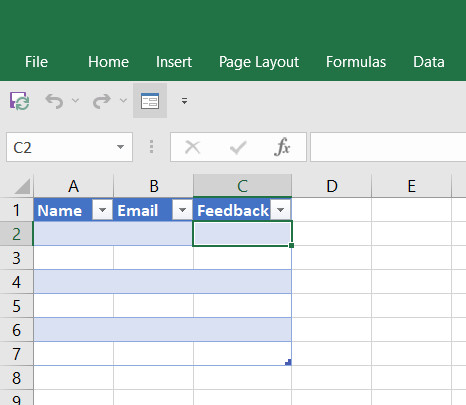Click the Feedback header cell
This screenshot has height=405, width=466.
242,210
